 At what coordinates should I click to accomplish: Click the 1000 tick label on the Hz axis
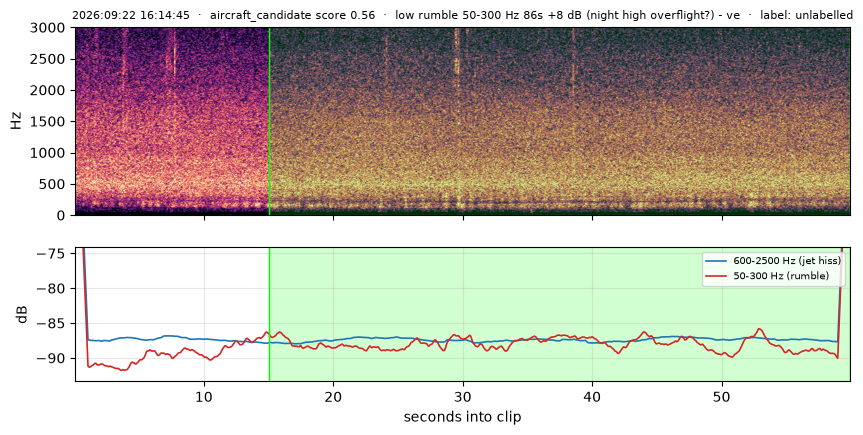coord(48,153)
